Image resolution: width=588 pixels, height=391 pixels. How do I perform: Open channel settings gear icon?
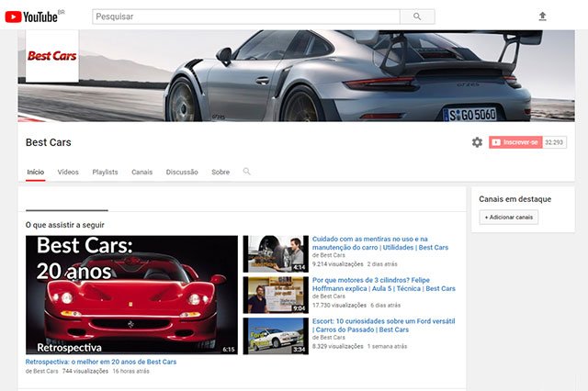pyautogui.click(x=477, y=142)
